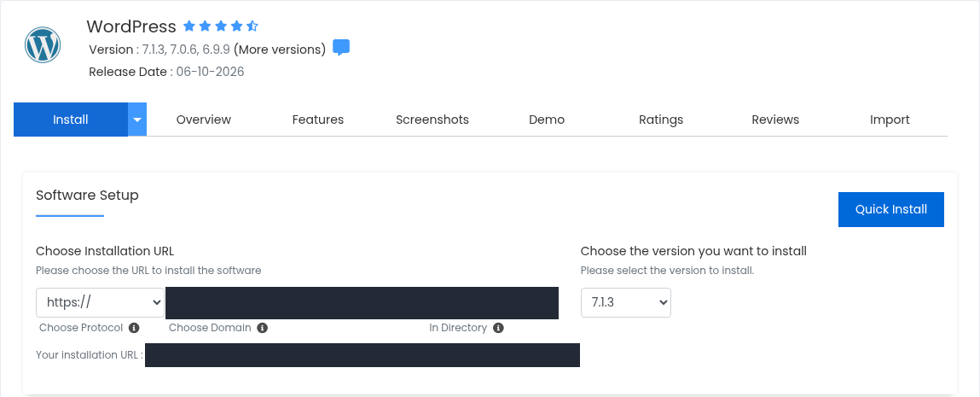Viewport: 980px width, 397px height.
Task: Click info icon beside Choose Protocol
Action: point(134,328)
